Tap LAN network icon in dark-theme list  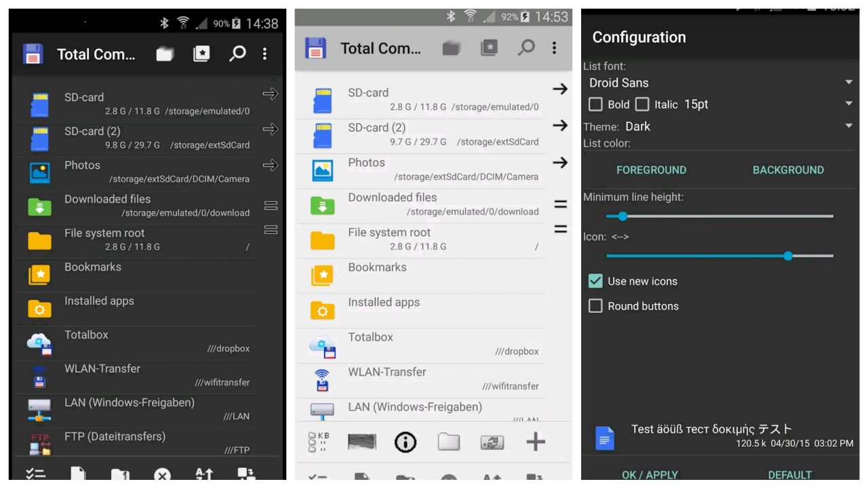[40, 411]
